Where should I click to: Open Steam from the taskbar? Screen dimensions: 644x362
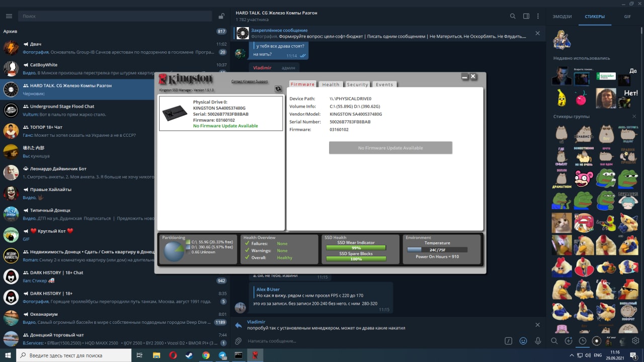tap(189, 355)
